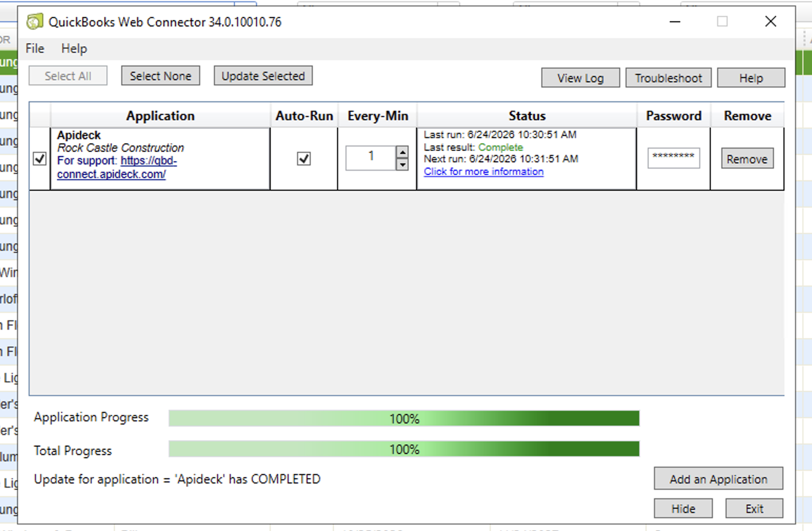Click the Remove column header
Image resolution: width=812 pixels, height=531 pixels.
(x=747, y=115)
